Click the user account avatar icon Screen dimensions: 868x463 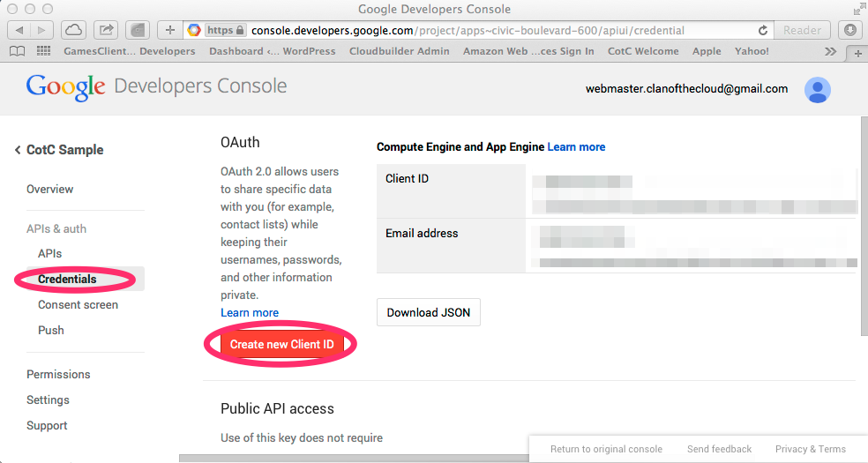pos(817,90)
